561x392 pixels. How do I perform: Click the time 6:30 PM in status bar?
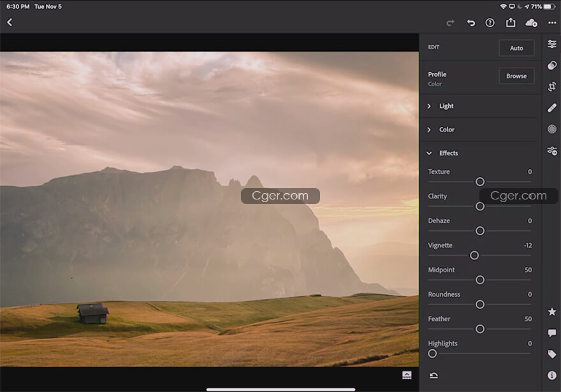click(18, 6)
